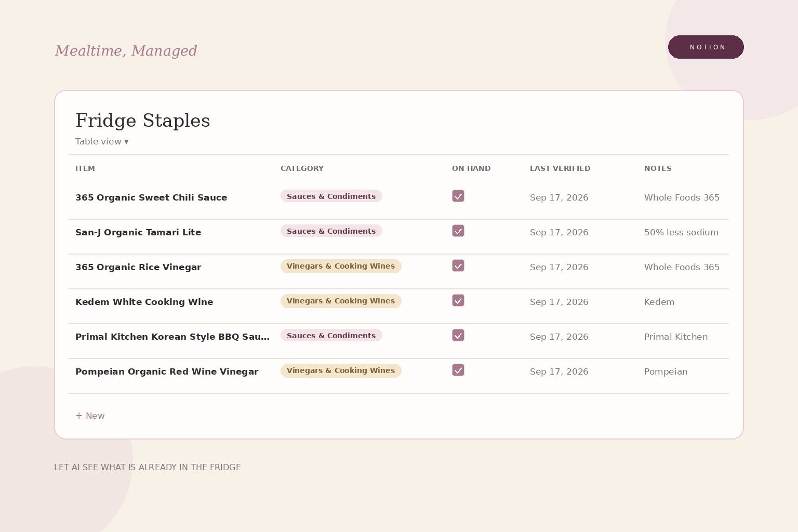Click the Primal Kitchen note cell
This screenshot has width=798, height=532.
[676, 337]
